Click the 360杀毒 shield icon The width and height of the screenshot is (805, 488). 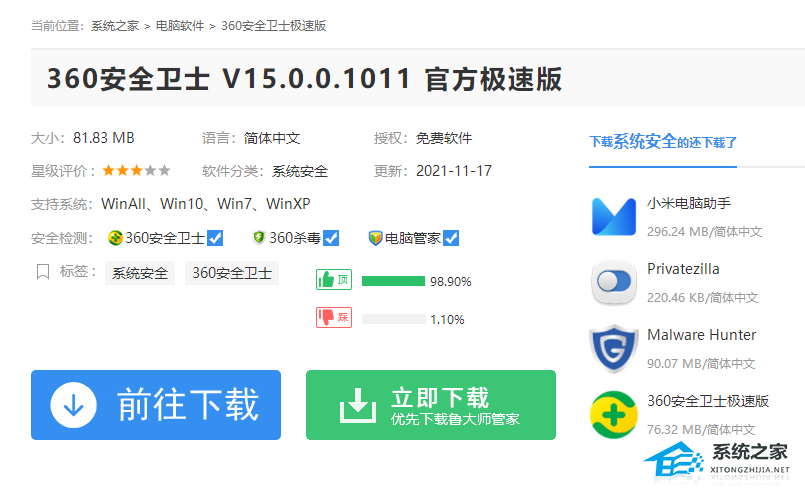click(259, 238)
